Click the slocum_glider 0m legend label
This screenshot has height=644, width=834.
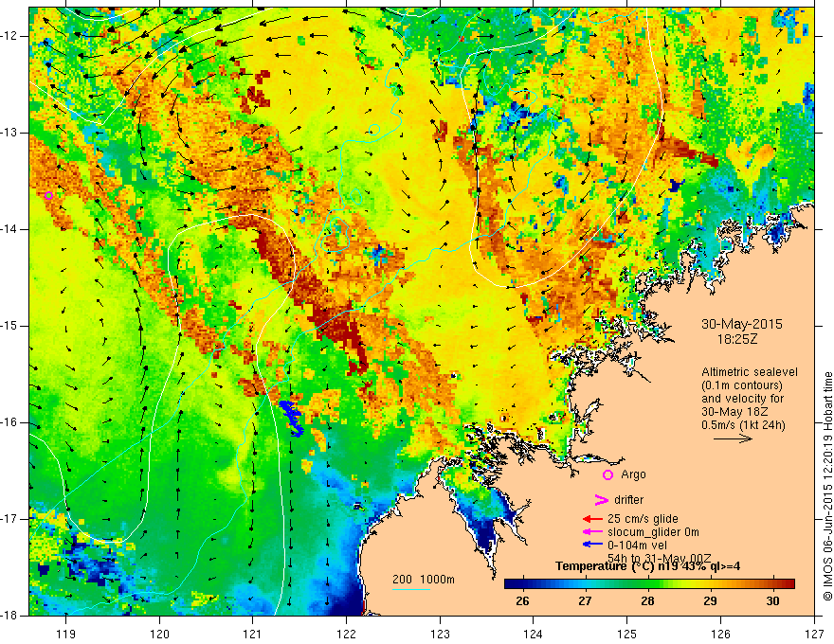[x=653, y=532]
